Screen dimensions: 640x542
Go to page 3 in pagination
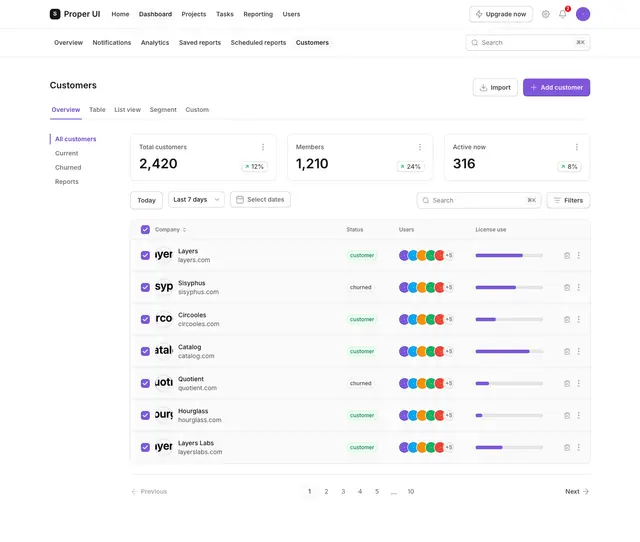(x=343, y=491)
